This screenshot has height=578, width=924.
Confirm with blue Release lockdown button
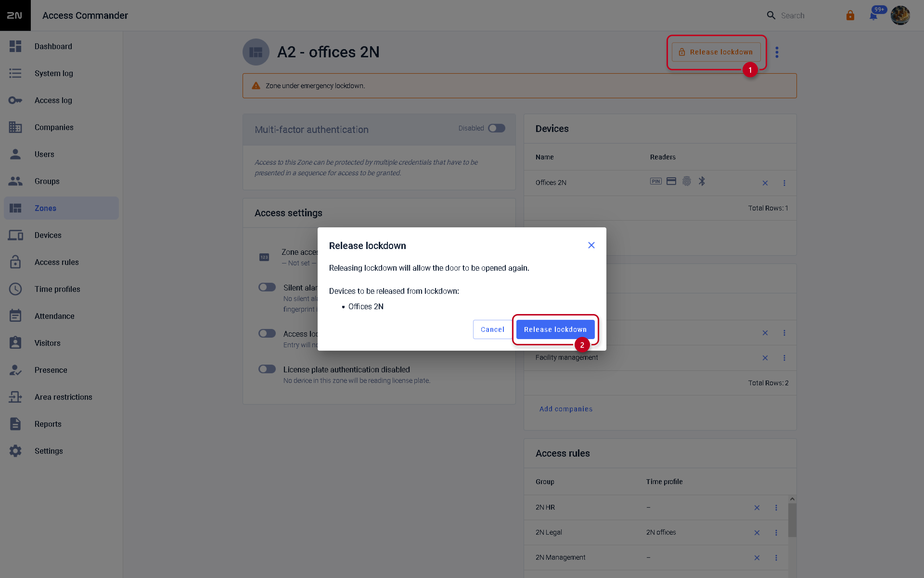pos(555,329)
